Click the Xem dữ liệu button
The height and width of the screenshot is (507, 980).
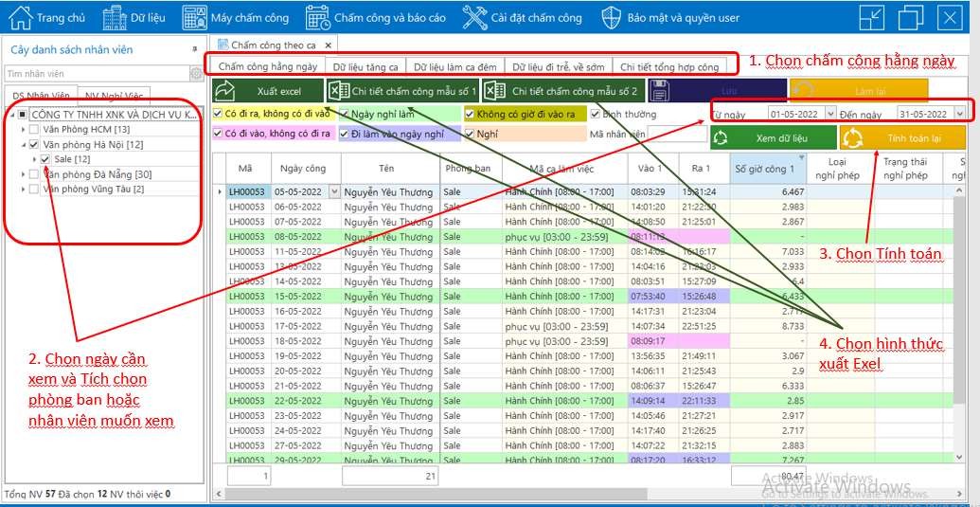[x=773, y=138]
